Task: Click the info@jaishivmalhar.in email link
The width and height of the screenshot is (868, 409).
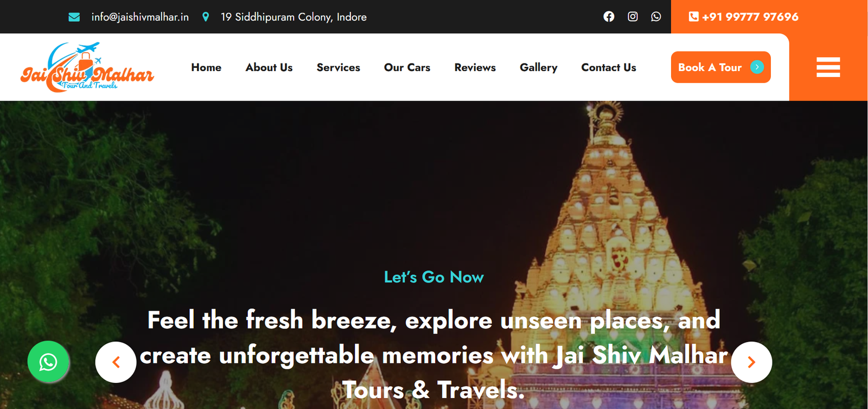Action: [140, 17]
